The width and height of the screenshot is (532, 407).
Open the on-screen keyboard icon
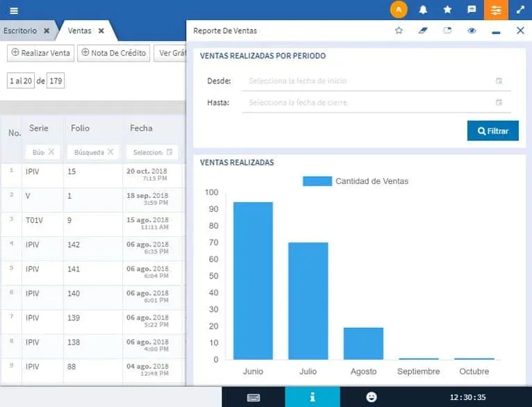[253, 397]
